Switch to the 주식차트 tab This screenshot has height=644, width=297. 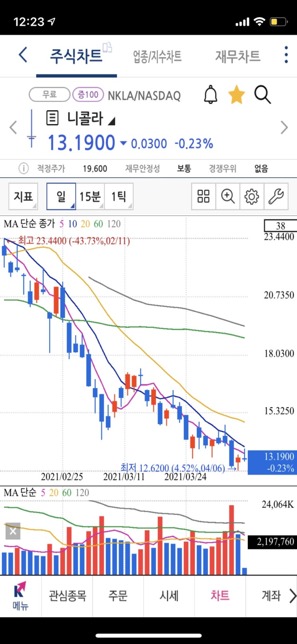pos(76,56)
